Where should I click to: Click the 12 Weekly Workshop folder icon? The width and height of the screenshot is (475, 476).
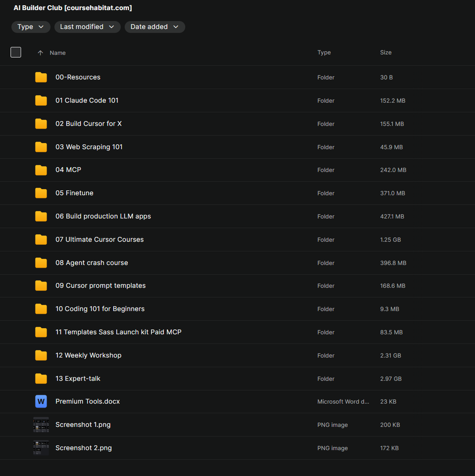click(41, 355)
